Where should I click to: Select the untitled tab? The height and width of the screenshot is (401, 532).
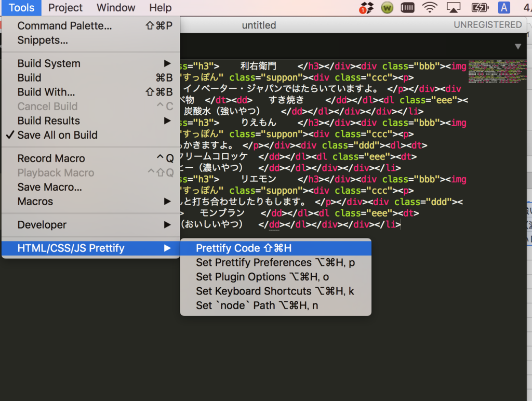click(x=259, y=25)
